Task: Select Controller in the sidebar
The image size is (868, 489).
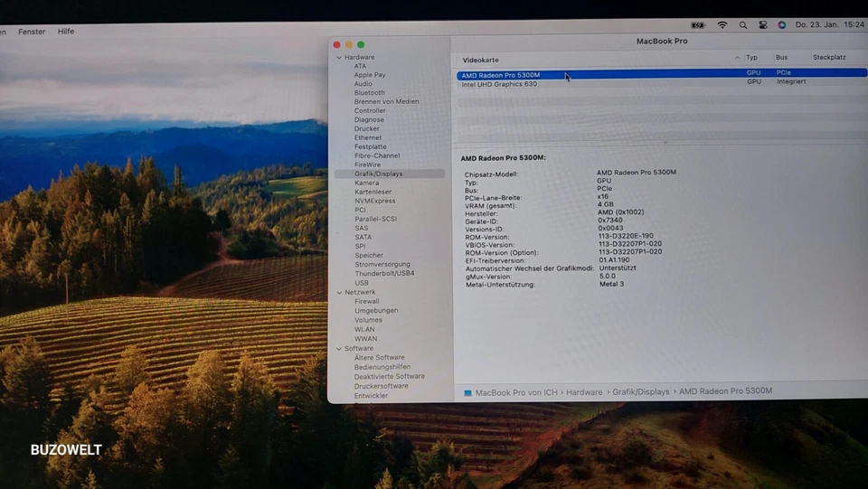Action: coord(370,110)
